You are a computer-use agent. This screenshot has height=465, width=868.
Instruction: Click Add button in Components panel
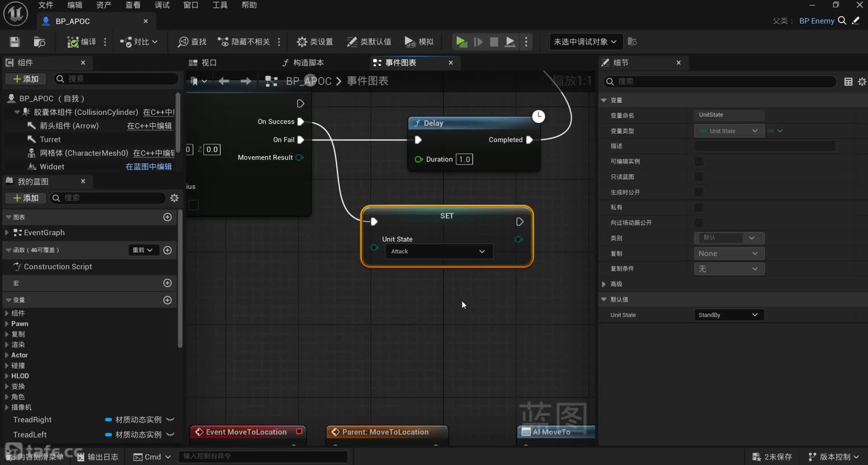[x=26, y=79]
